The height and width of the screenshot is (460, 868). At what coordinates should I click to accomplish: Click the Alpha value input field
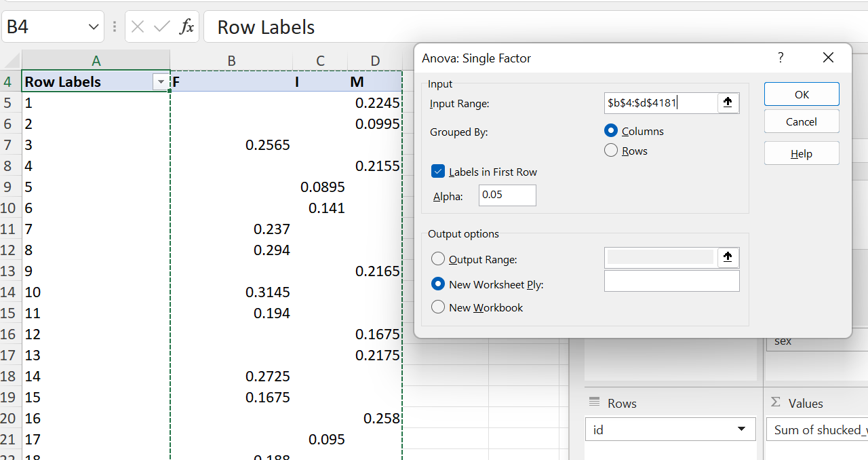(507, 195)
